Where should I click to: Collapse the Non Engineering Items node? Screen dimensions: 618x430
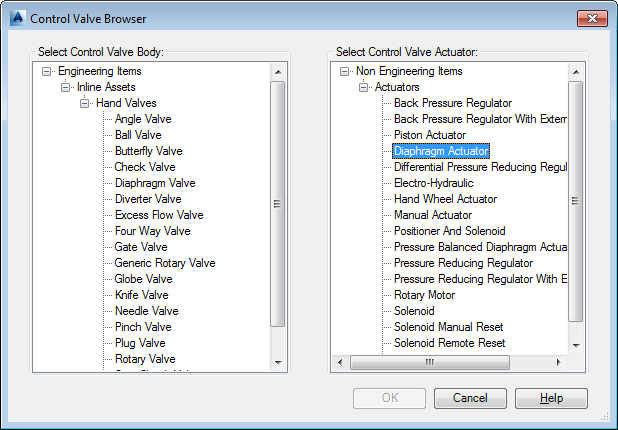[x=344, y=71]
